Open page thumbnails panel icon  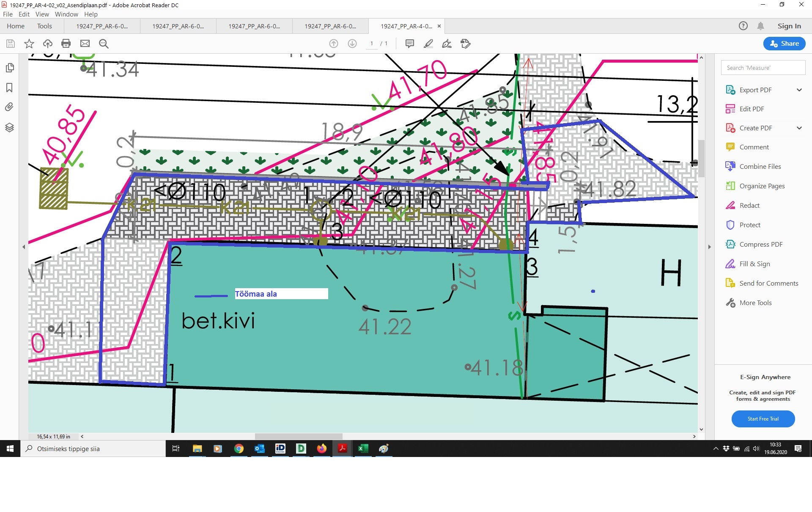(x=9, y=68)
